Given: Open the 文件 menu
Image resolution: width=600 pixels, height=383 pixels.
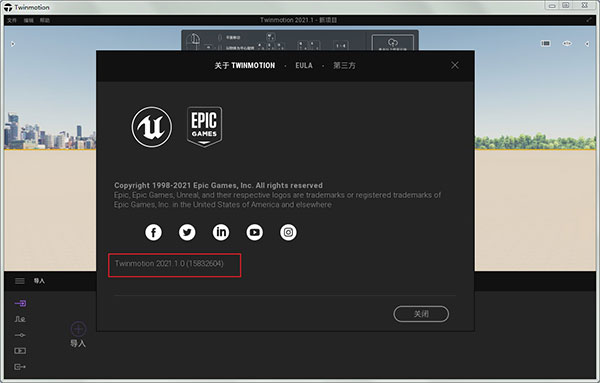Looking at the screenshot, I should (12, 20).
